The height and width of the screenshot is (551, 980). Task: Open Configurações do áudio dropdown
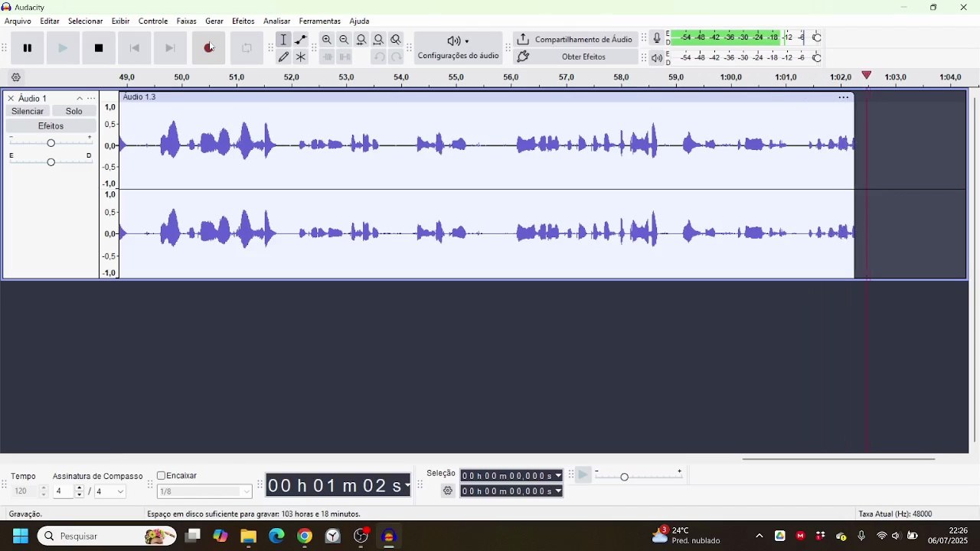point(458,47)
